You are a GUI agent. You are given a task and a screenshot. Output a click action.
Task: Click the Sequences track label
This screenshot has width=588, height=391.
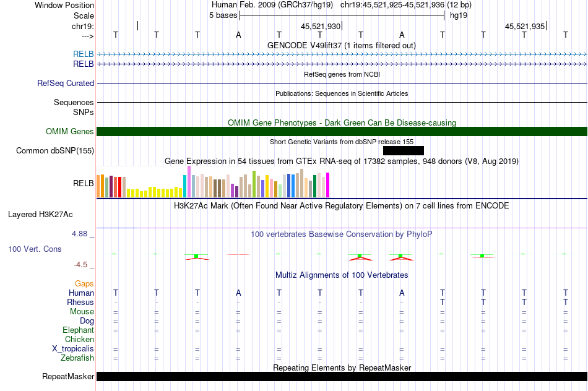[x=74, y=102]
